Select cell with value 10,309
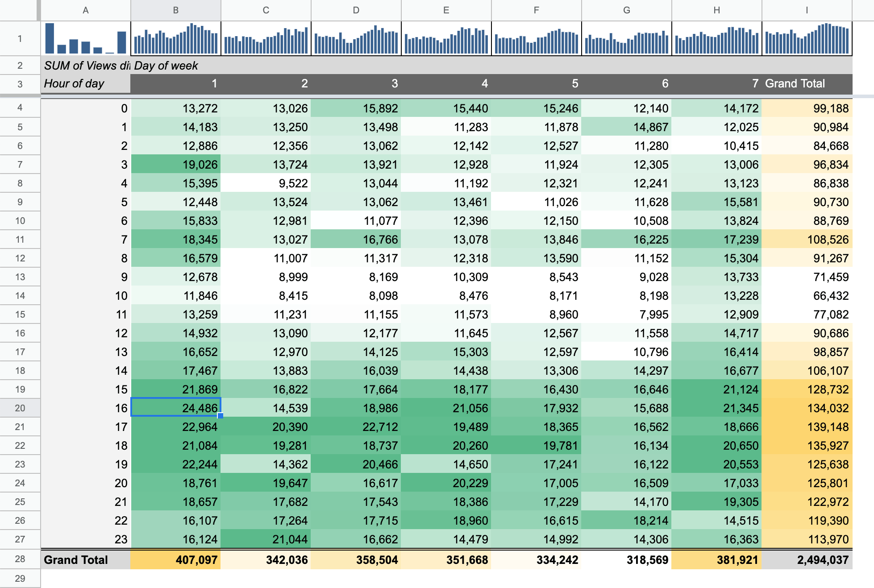Image resolution: width=874 pixels, height=588 pixels. (x=446, y=277)
